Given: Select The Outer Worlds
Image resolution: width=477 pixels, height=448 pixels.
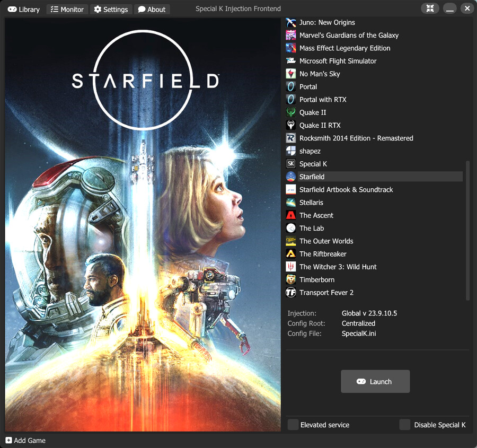Looking at the screenshot, I should [326, 241].
